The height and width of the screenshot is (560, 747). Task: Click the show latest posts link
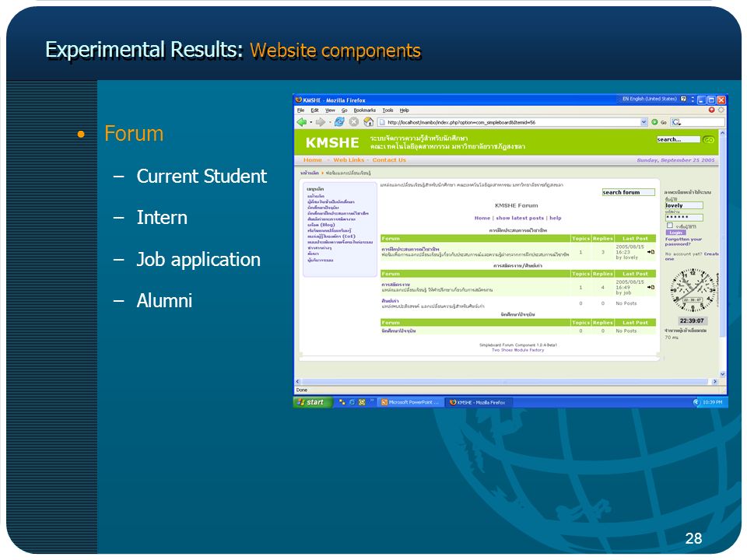tap(520, 218)
